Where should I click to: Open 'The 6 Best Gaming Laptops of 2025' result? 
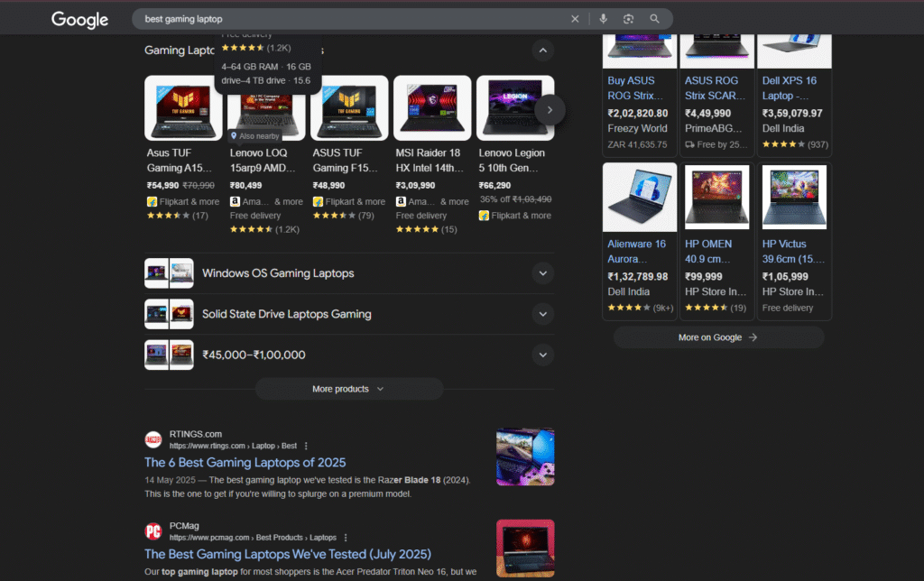point(245,463)
